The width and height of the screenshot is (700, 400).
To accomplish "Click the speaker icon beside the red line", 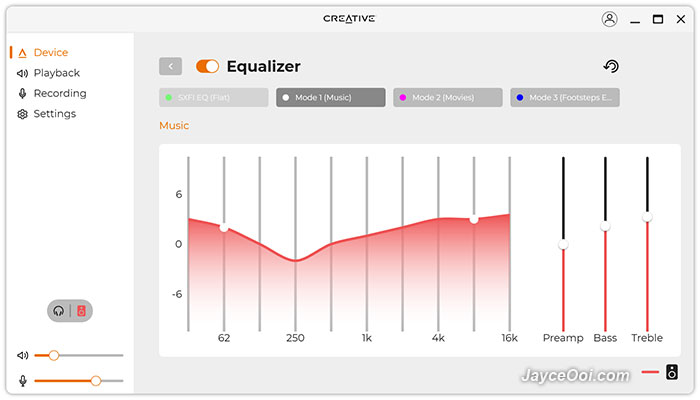I will (x=672, y=372).
